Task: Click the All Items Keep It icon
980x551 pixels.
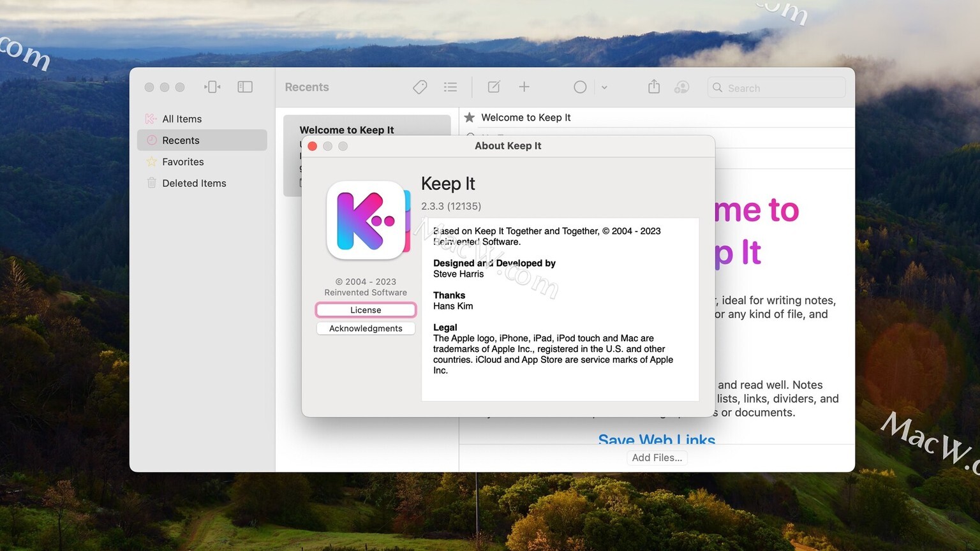Action: (151, 119)
